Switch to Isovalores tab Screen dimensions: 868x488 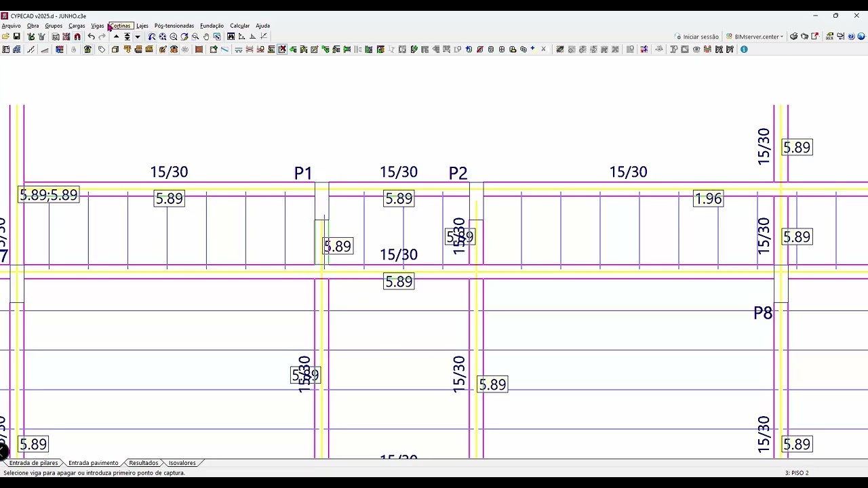pyautogui.click(x=182, y=463)
